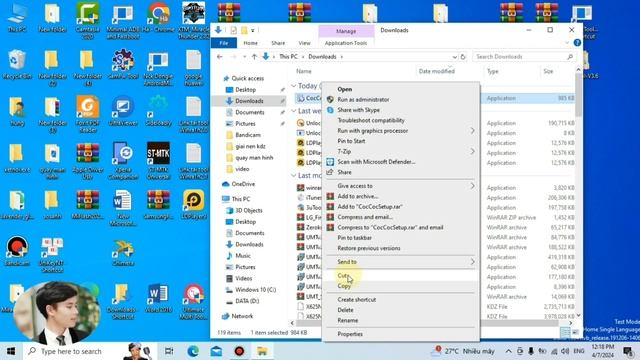This screenshot has height=360, width=640.
Task: Open Windows 10 (C:) drive in sidebar
Action: point(255,289)
